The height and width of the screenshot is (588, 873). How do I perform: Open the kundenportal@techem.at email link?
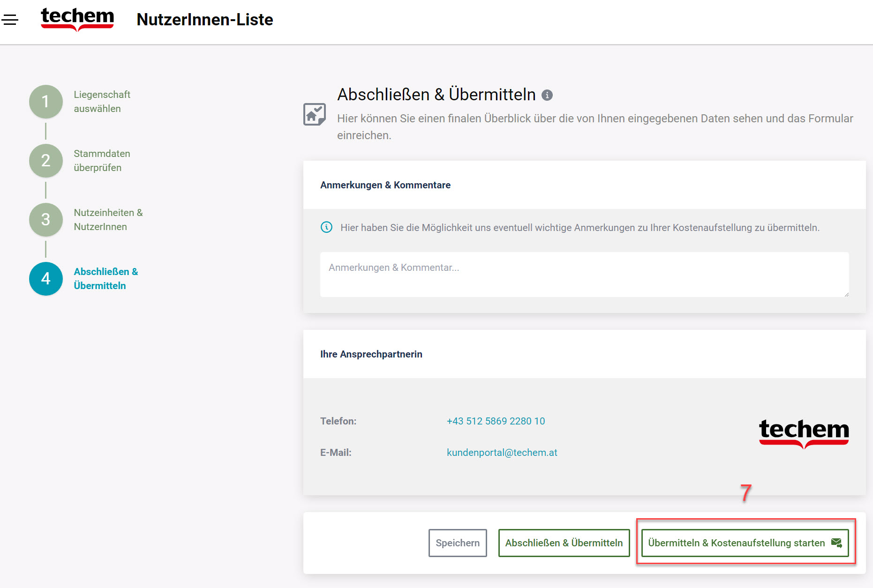point(502,453)
